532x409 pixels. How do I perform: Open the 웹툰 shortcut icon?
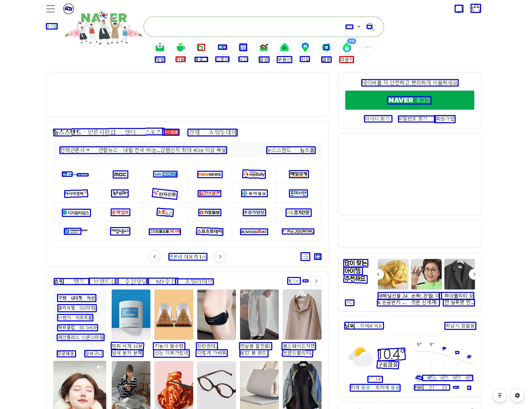pyautogui.click(x=326, y=47)
